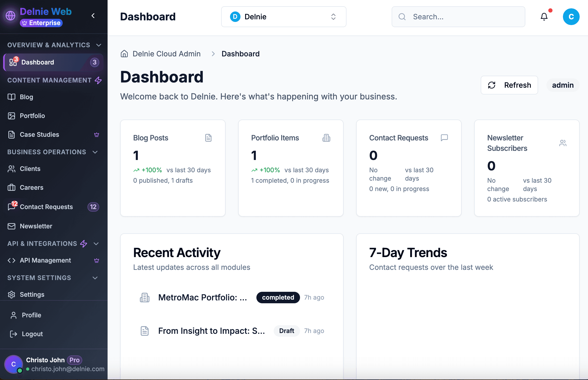Open the Delnie Cloud Admin breadcrumb link
This screenshot has width=588, height=380.
[166, 54]
